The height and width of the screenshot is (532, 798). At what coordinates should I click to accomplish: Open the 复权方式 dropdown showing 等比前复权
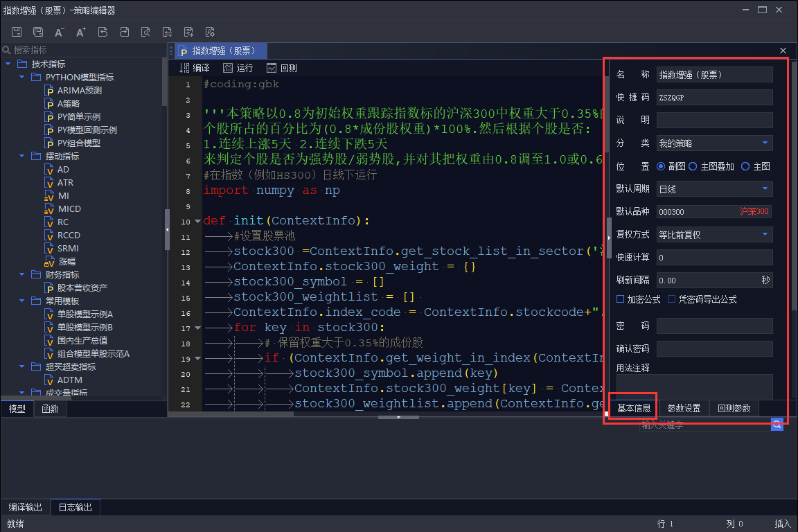pos(714,235)
